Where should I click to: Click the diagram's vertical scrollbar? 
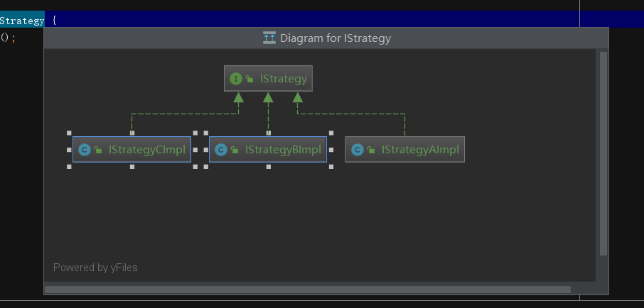603,153
